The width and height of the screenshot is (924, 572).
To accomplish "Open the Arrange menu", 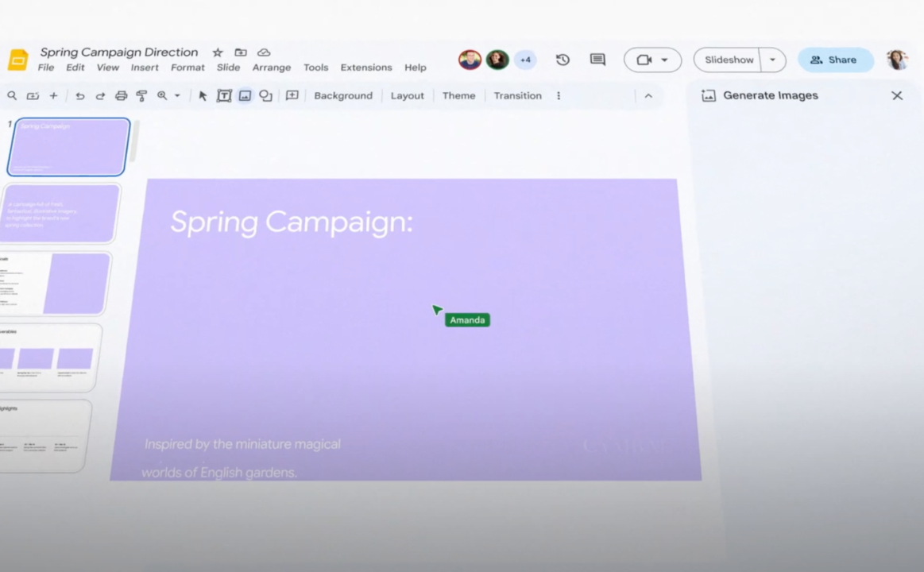I will point(272,68).
